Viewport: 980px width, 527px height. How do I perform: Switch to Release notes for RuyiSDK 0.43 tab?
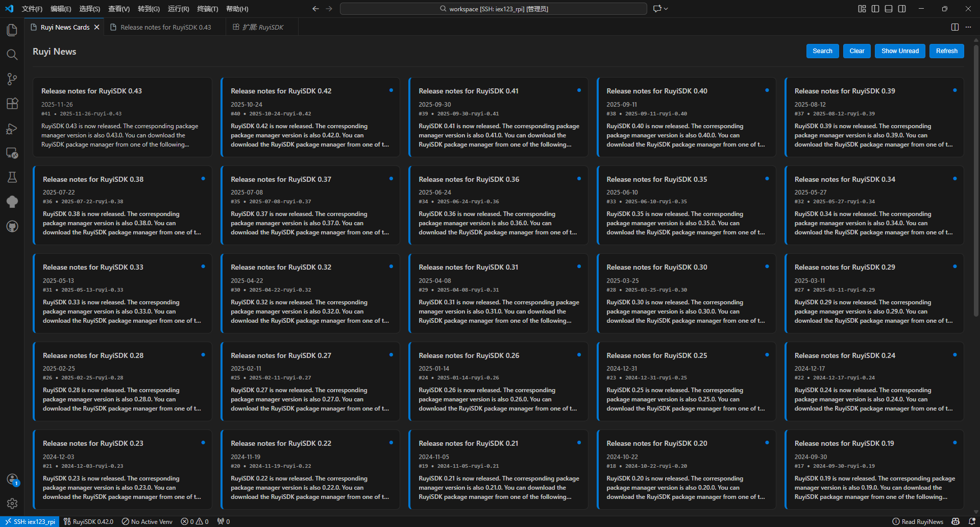coord(165,27)
